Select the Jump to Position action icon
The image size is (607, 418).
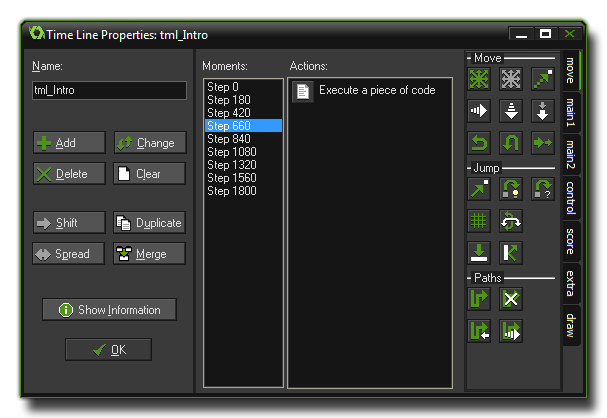click(480, 189)
